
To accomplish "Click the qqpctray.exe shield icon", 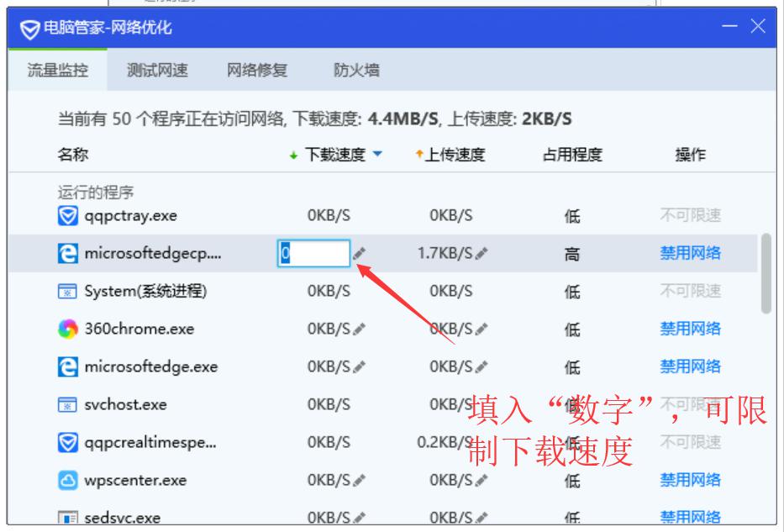I will pyautogui.click(x=67, y=215).
